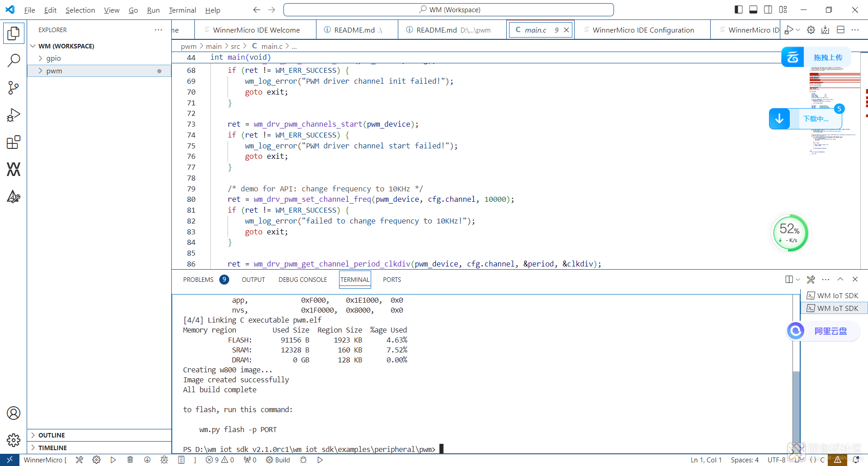Click the terminal panel wrench tools icon
Viewport: 868px width, 466px height.
click(811, 280)
